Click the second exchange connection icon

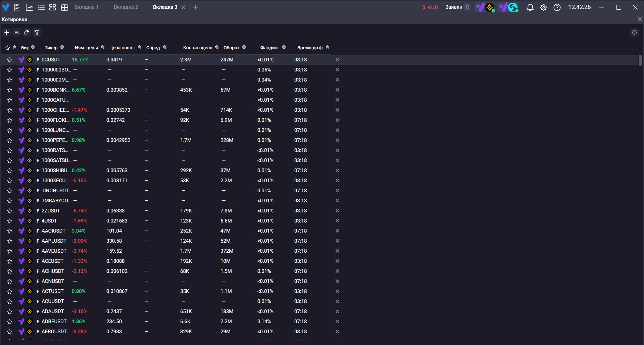point(508,7)
